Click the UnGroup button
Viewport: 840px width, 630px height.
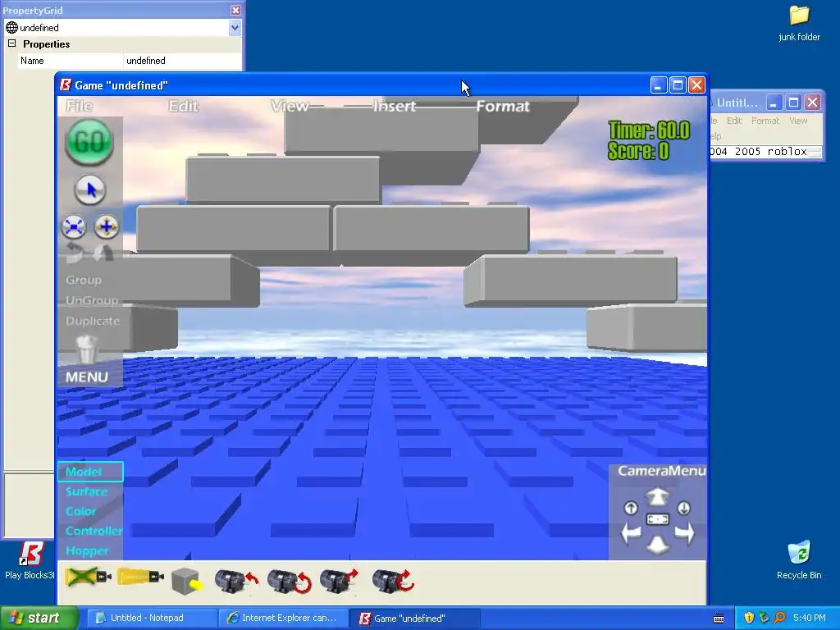pos(92,300)
